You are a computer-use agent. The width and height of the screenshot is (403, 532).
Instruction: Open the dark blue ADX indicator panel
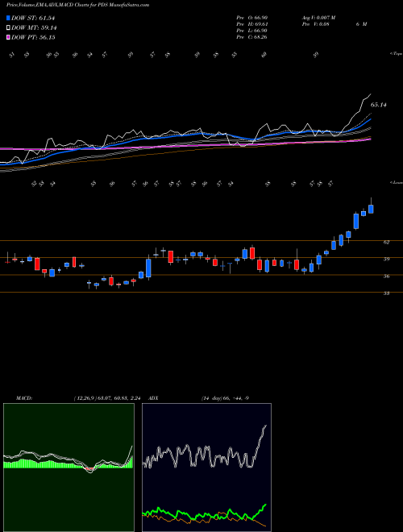point(206,468)
